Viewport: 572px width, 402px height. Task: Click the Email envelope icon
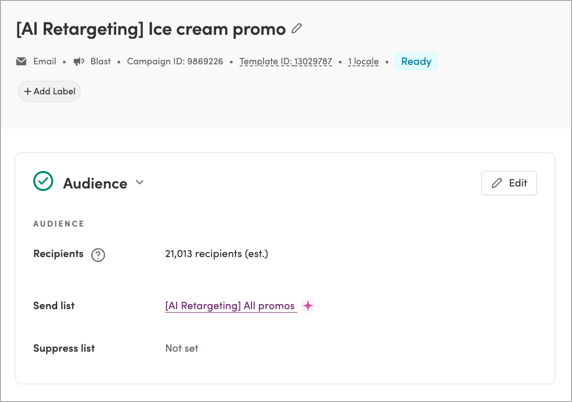pos(21,61)
